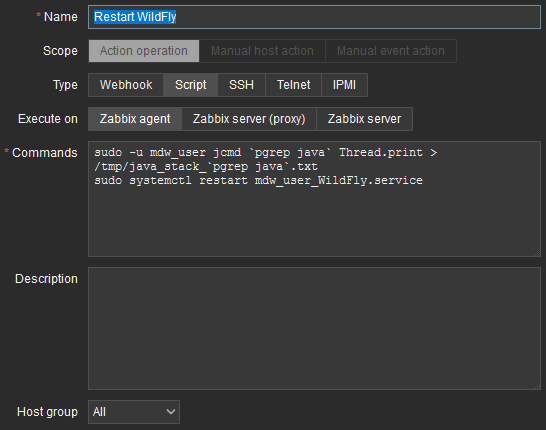The height and width of the screenshot is (430, 546).
Task: Select Script type option
Action: [x=190, y=85]
